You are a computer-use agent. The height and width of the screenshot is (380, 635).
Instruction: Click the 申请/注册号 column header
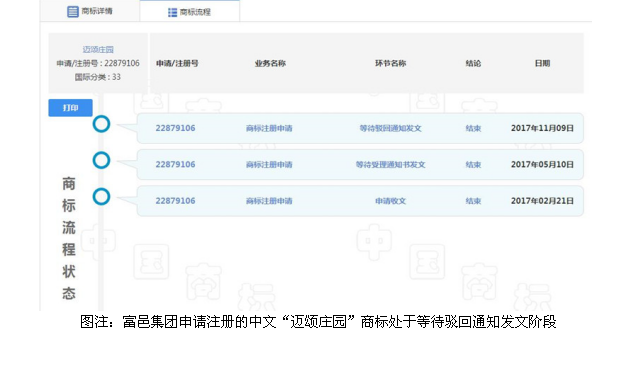click(177, 63)
